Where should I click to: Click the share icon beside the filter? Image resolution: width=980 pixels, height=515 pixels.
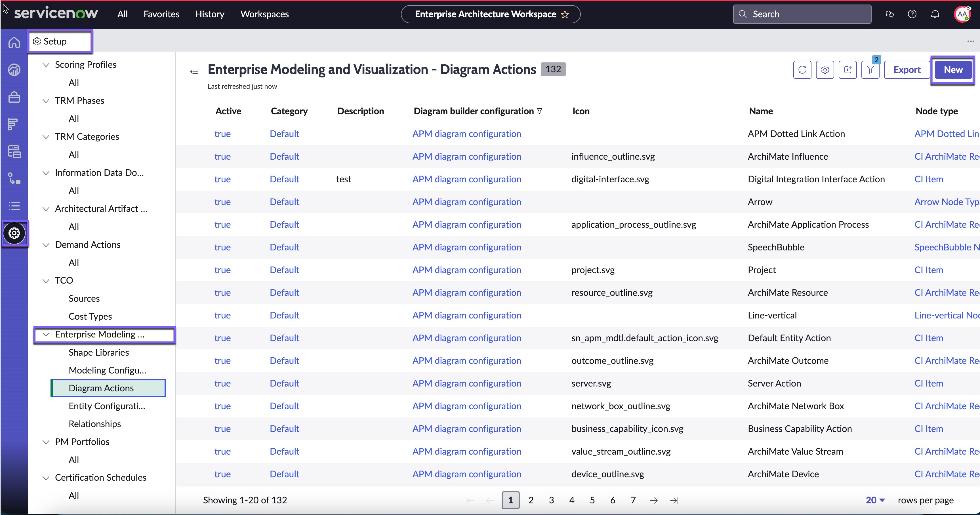click(847, 69)
